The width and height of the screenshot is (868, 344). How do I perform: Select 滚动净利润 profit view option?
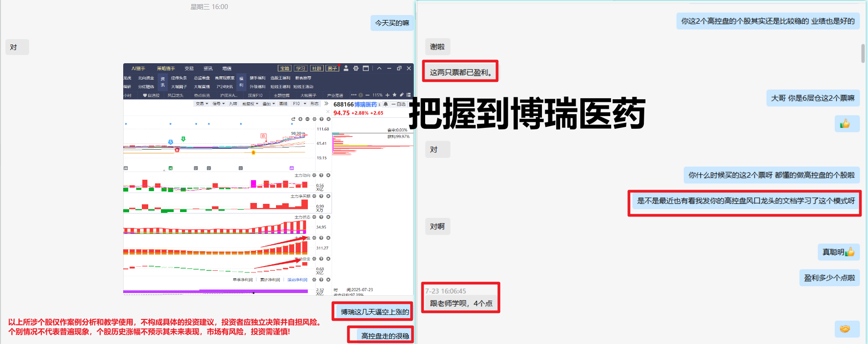tap(297, 280)
